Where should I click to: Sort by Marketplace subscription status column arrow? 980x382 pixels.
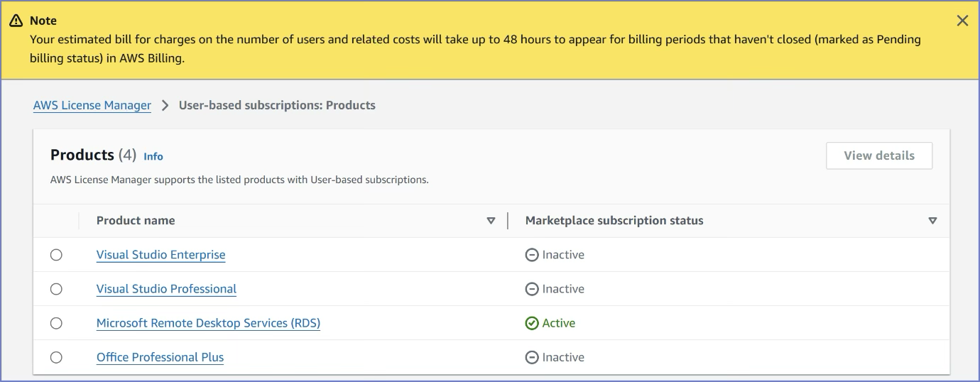933,221
